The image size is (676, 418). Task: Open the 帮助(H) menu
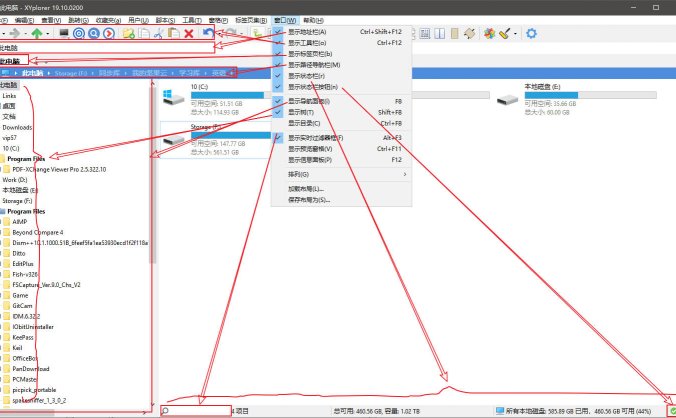[313, 20]
